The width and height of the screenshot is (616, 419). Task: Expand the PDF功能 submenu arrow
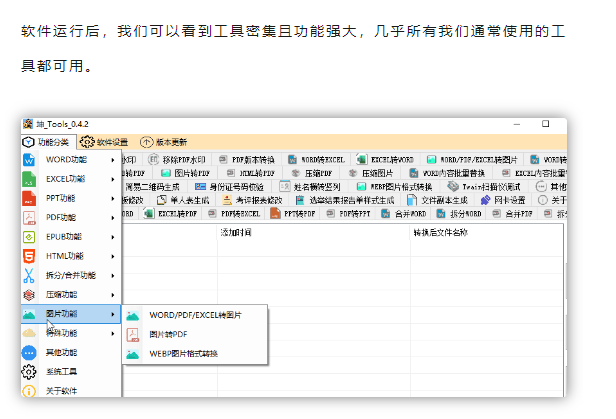113,217
